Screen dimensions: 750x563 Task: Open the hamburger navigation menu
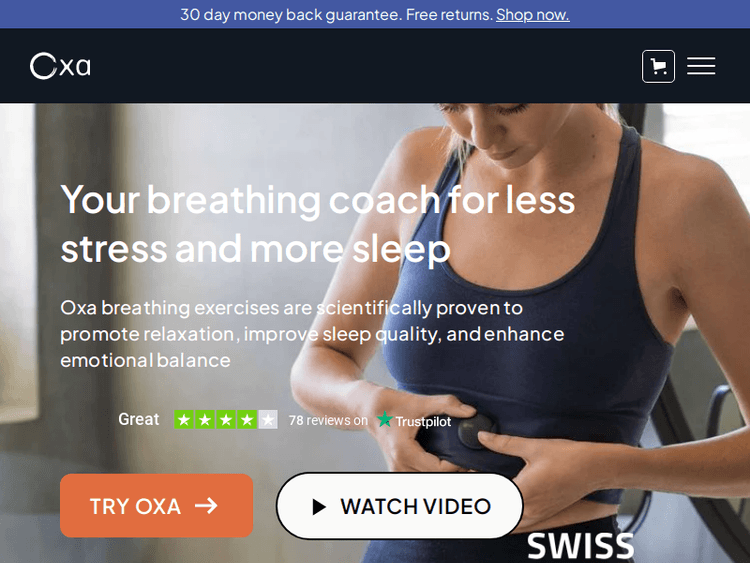[x=701, y=66]
